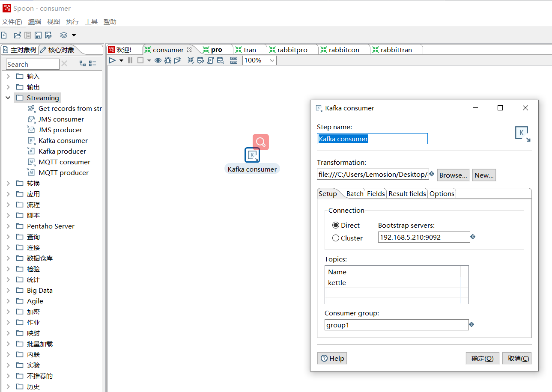
Task: Click the Bootstrap servers input field
Action: (424, 237)
